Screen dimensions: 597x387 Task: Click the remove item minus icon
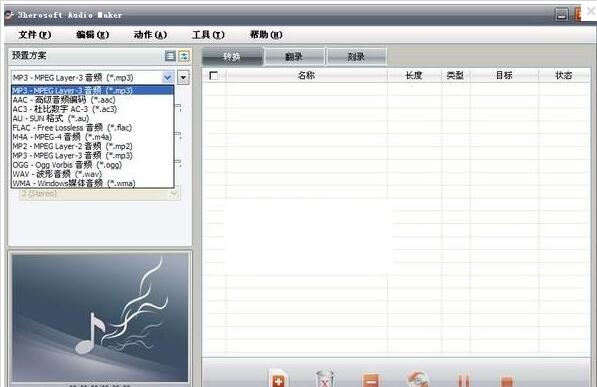[370, 380]
